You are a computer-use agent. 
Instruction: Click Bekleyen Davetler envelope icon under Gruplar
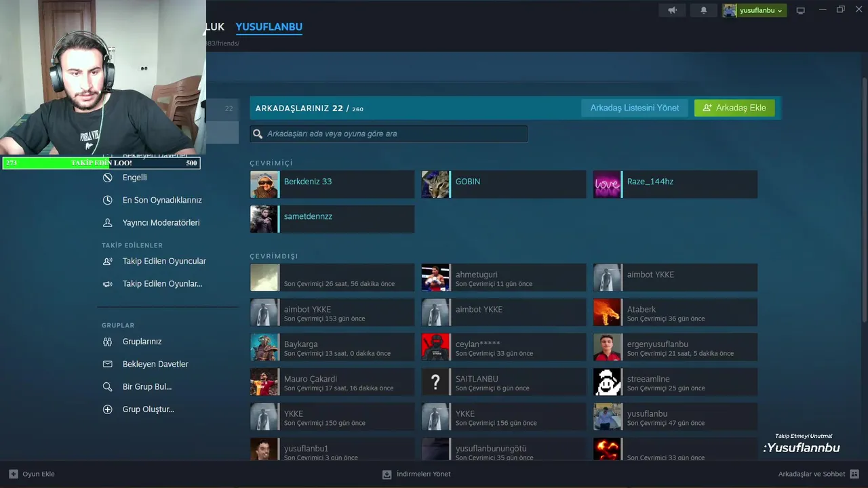click(x=108, y=364)
